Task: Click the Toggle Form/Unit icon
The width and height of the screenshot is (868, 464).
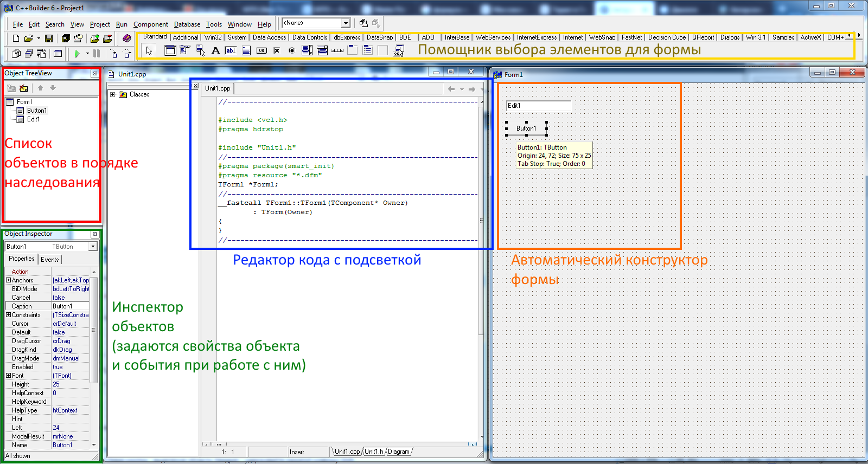Action: [x=42, y=54]
